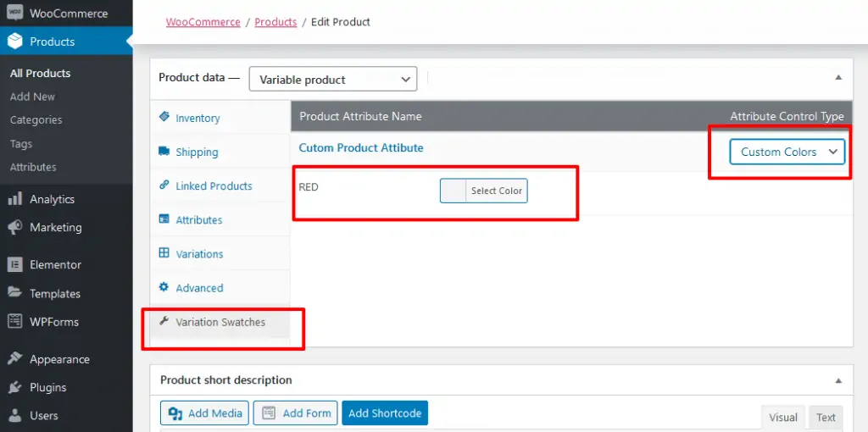Image resolution: width=868 pixels, height=432 pixels.
Task: Click the Add Form icon
Action: point(269,413)
